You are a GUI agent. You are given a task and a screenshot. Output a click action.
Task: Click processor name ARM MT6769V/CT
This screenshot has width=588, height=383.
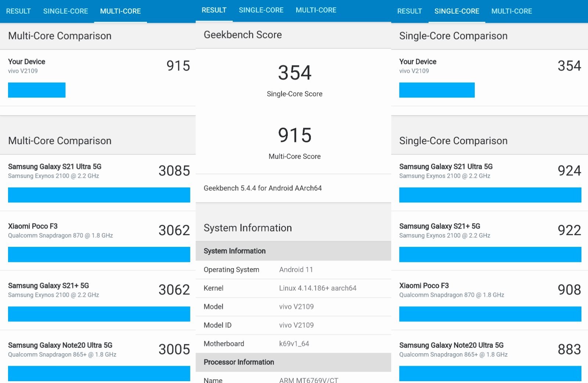(309, 380)
